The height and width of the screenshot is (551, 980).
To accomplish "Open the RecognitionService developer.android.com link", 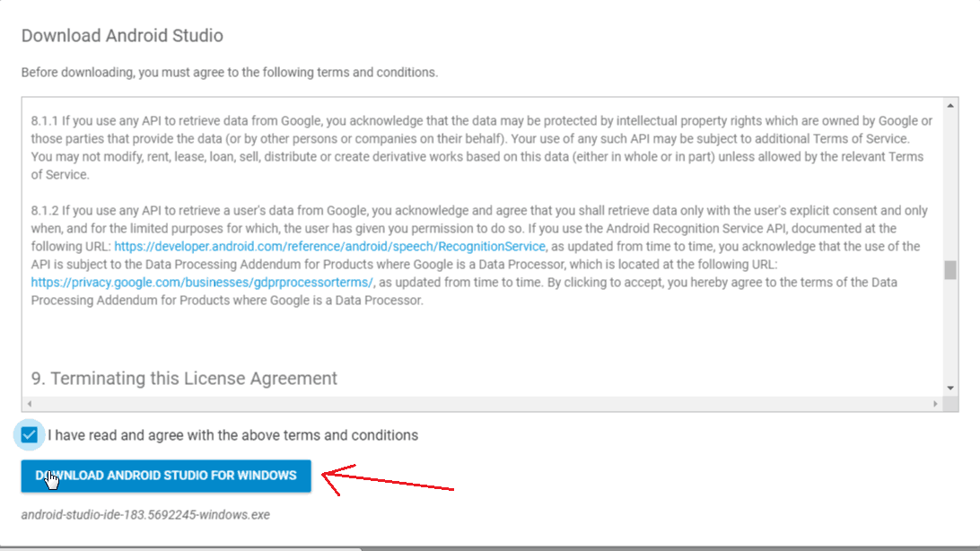I will (x=329, y=247).
